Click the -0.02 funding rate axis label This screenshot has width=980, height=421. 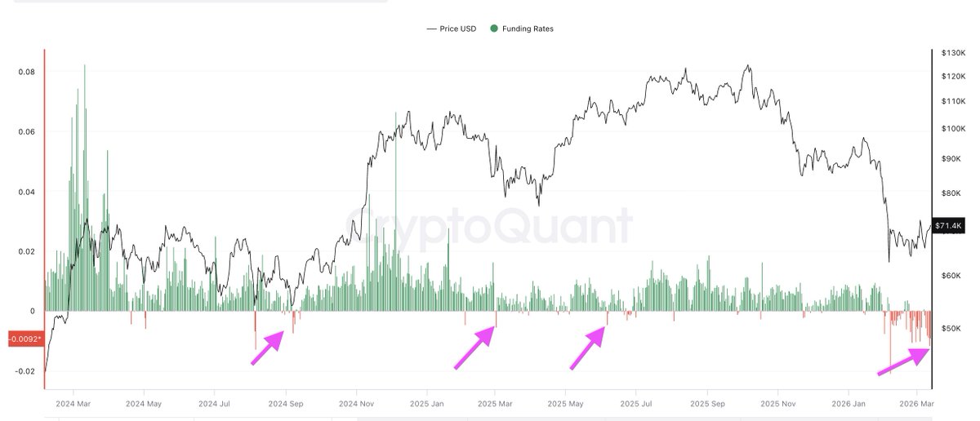click(x=25, y=371)
